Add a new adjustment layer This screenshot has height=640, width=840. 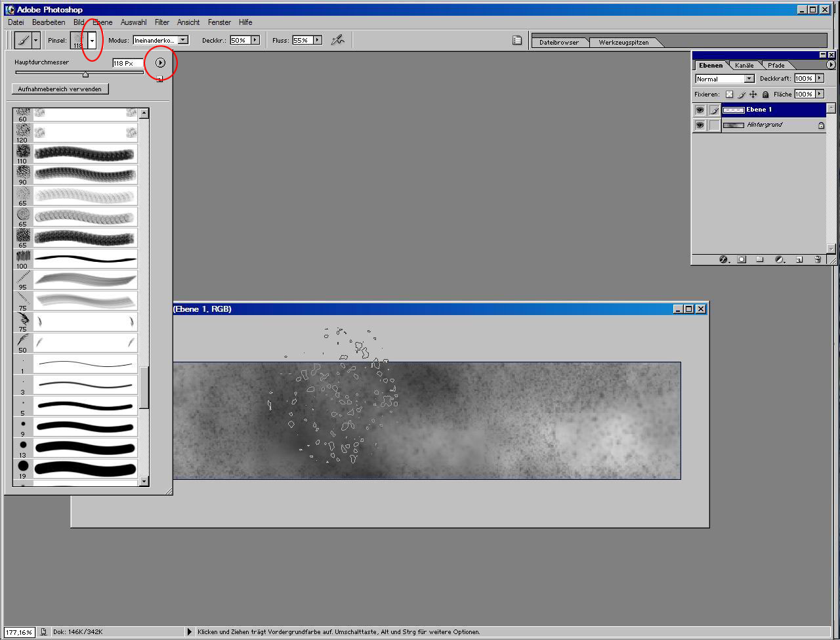pos(780,259)
